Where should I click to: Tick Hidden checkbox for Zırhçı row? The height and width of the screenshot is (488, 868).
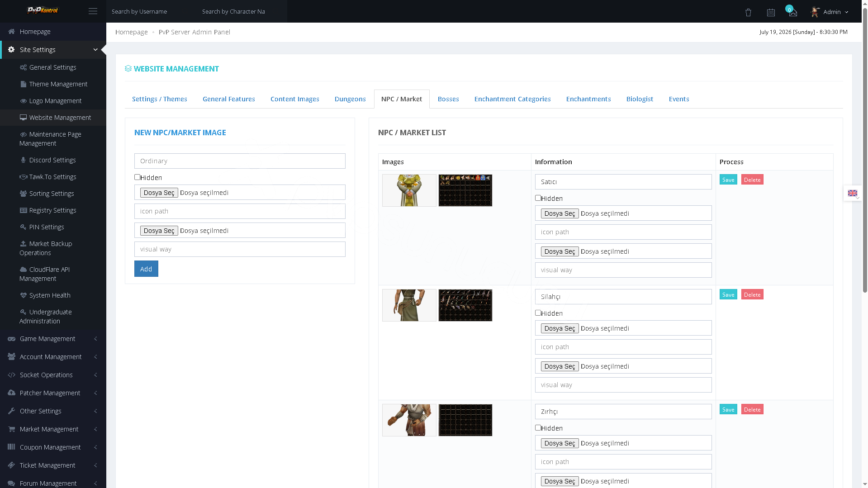pos(538,428)
